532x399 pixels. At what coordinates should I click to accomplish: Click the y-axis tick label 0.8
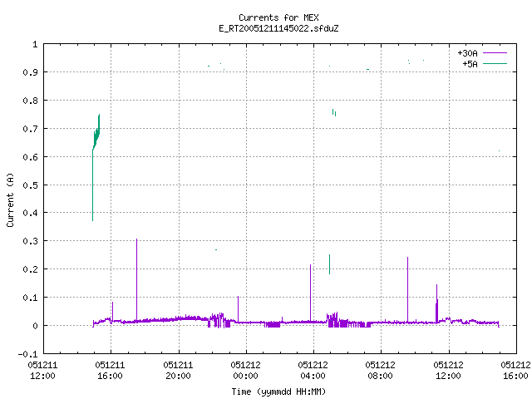point(30,101)
